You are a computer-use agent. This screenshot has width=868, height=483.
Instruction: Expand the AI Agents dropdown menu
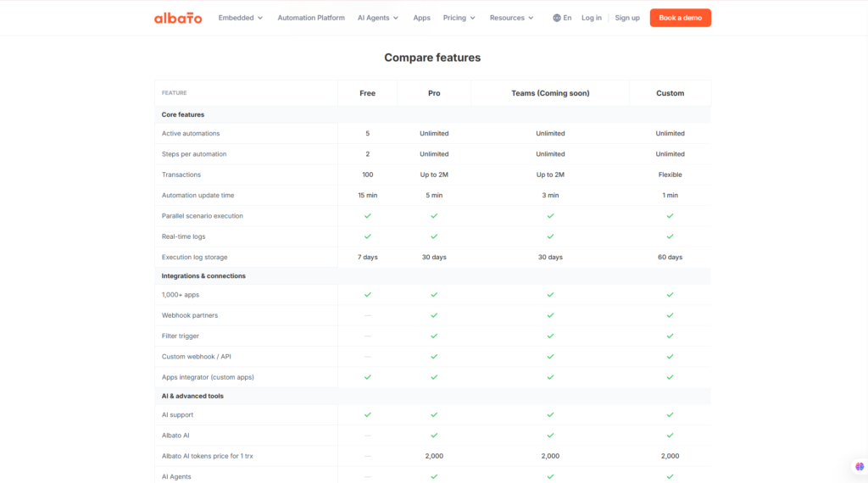pyautogui.click(x=378, y=18)
